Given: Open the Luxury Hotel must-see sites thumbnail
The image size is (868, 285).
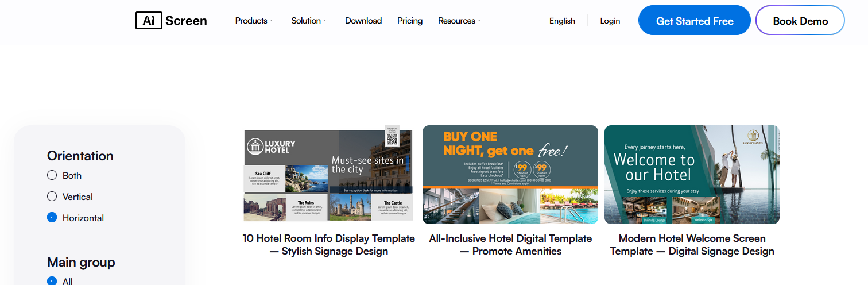Looking at the screenshot, I should (x=328, y=175).
